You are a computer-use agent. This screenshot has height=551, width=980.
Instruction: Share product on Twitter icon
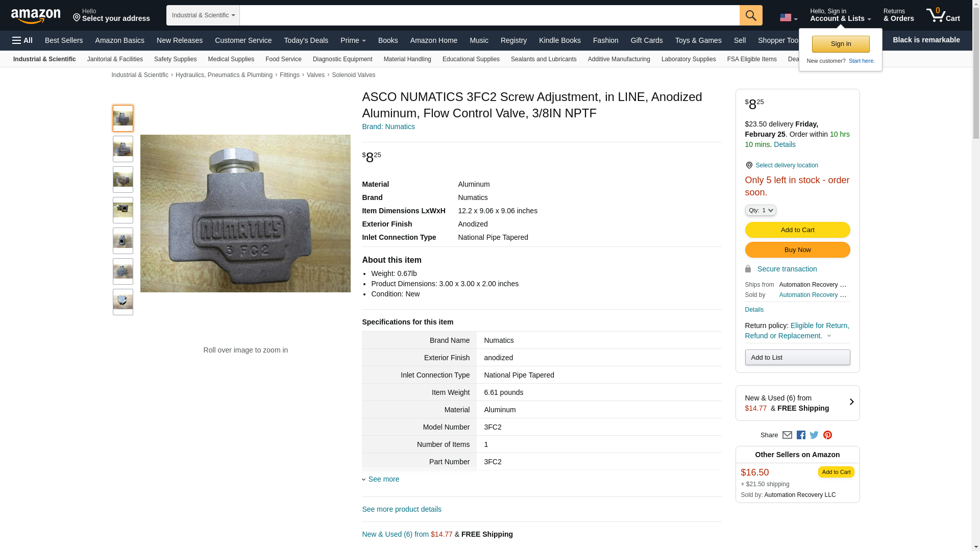click(814, 435)
